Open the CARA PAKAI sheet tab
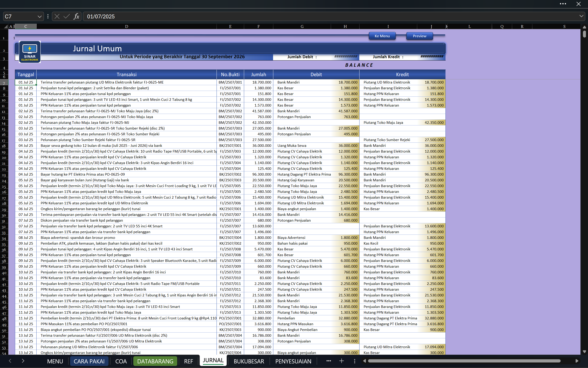The height and width of the screenshot is (368, 588). (x=89, y=361)
